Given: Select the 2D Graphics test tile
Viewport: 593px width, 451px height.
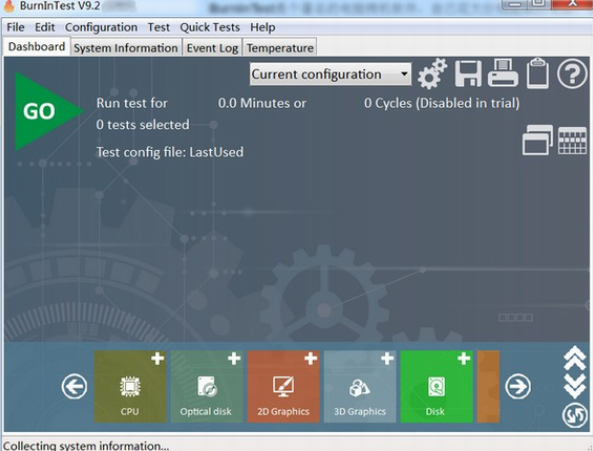Looking at the screenshot, I should 283,386.
